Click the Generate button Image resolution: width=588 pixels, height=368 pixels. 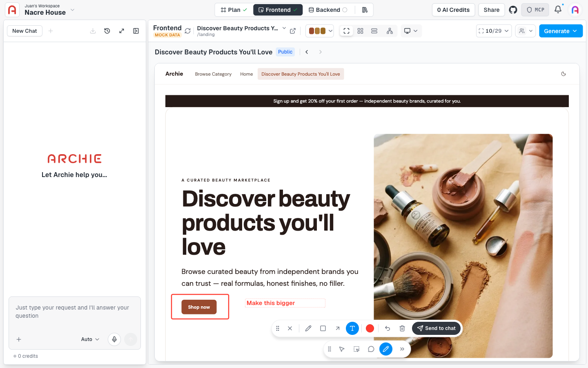[x=561, y=31]
